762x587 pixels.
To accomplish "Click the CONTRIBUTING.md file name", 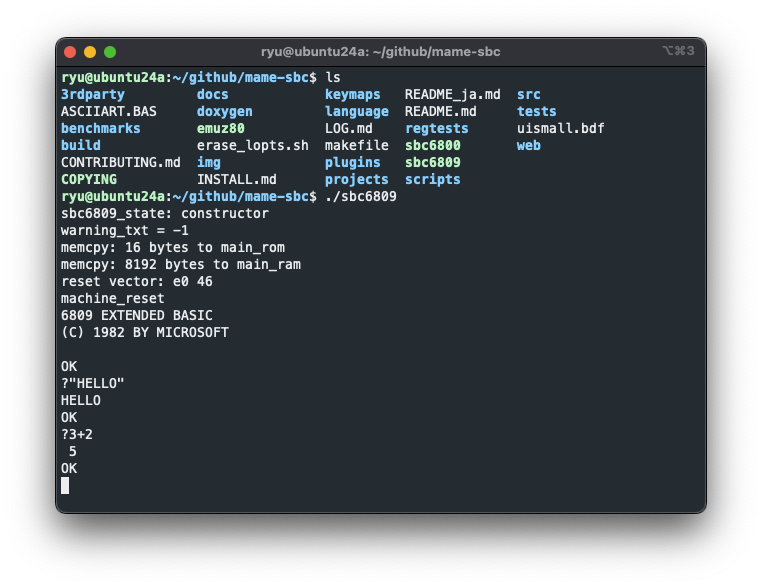I will 121,162.
